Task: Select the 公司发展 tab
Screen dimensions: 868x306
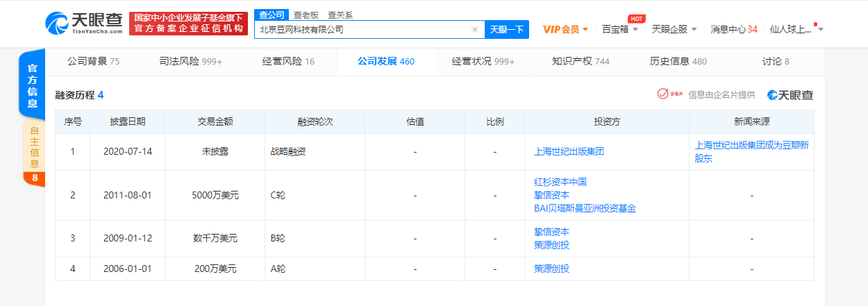Action: (x=386, y=61)
